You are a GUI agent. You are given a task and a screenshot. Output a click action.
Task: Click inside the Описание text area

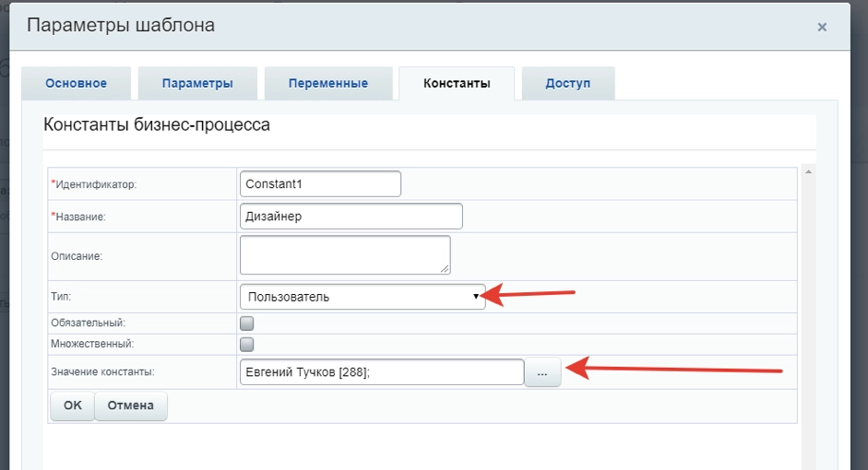(x=344, y=254)
